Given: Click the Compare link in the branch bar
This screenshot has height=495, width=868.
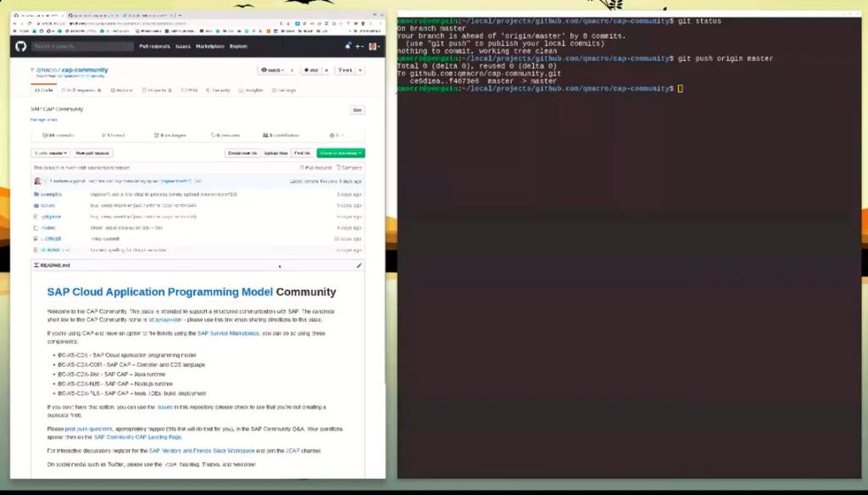Looking at the screenshot, I should [x=349, y=167].
